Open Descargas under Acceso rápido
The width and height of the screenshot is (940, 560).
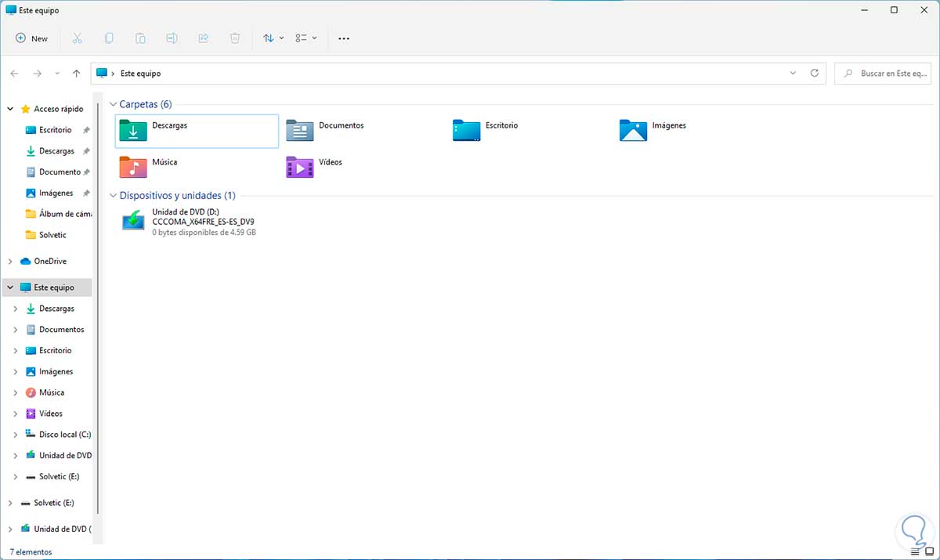56,151
